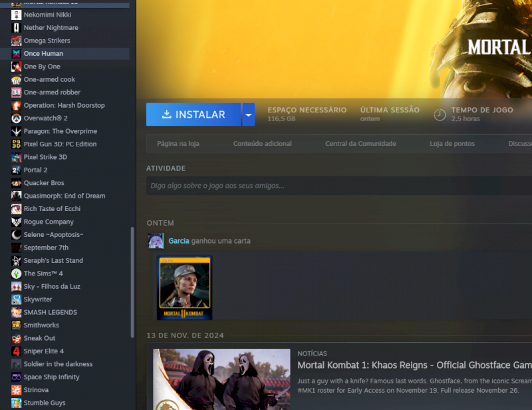
Task: Select Quasimorph: End of Dream in library
Action: point(64,196)
